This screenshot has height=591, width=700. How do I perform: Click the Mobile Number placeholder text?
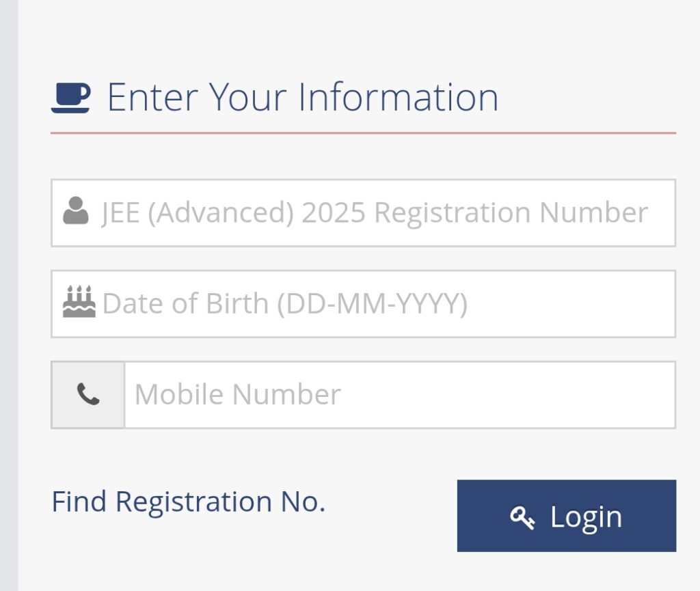pos(237,394)
